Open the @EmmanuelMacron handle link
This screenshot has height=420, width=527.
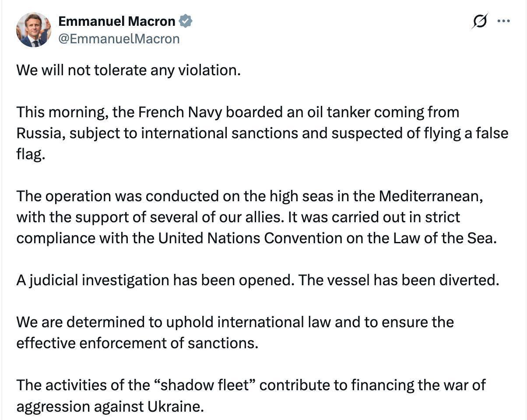coord(119,39)
